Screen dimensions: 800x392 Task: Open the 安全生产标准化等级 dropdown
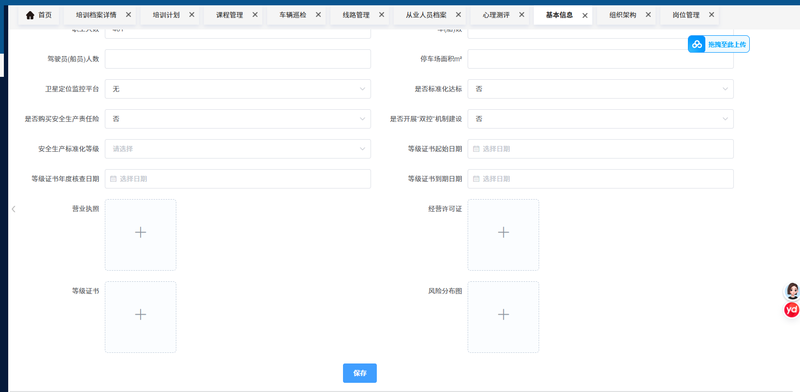[x=238, y=149]
